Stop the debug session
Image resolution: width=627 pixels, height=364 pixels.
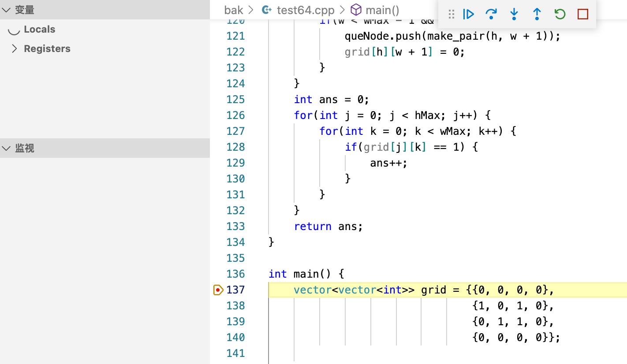(582, 14)
